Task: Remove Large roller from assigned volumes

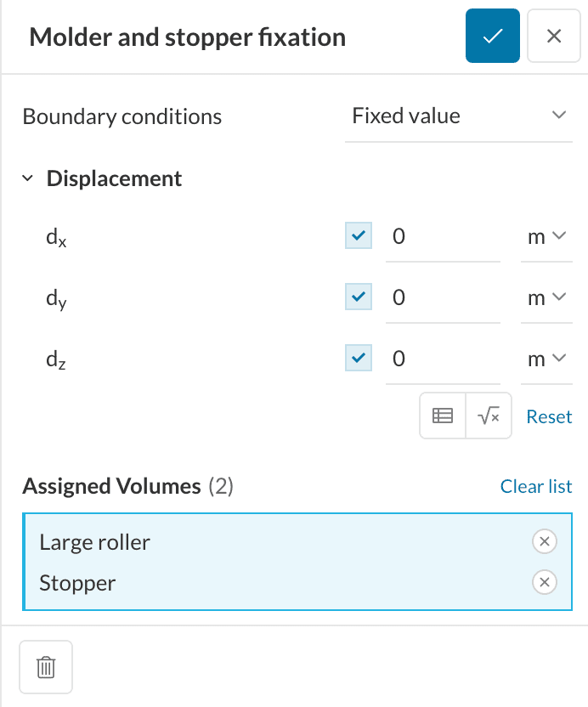Action: point(544,541)
